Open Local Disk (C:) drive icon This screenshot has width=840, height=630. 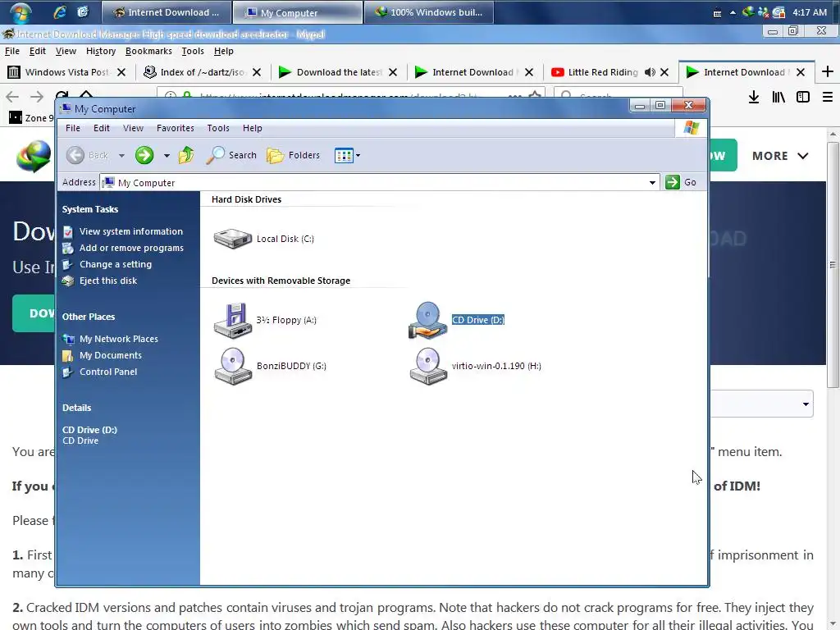coord(232,239)
